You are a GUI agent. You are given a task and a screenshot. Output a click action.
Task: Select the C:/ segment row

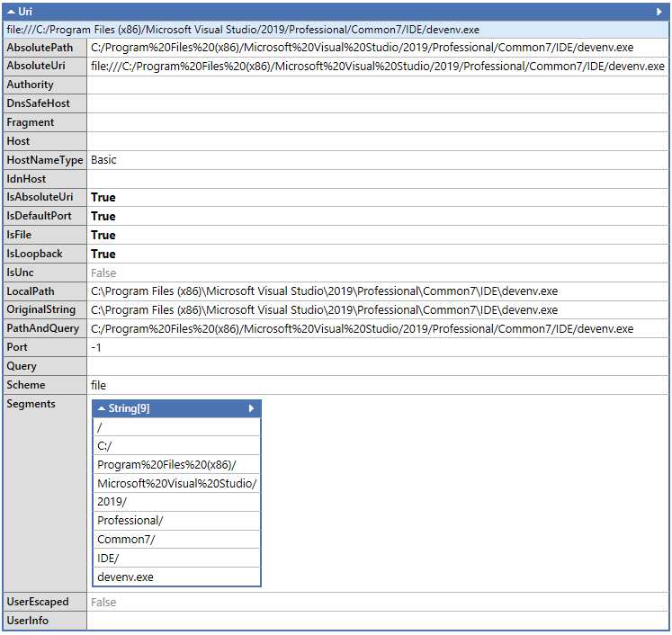(x=176, y=446)
